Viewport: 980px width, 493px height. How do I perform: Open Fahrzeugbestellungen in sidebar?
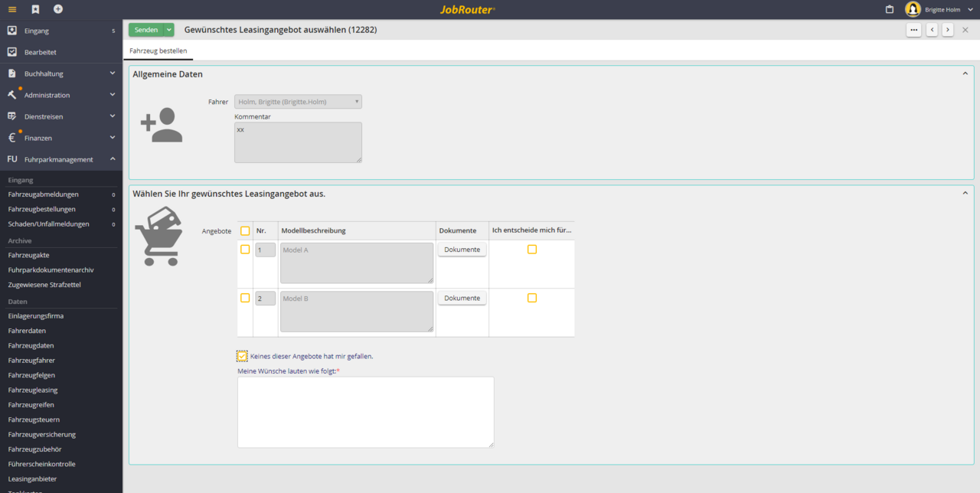point(42,209)
